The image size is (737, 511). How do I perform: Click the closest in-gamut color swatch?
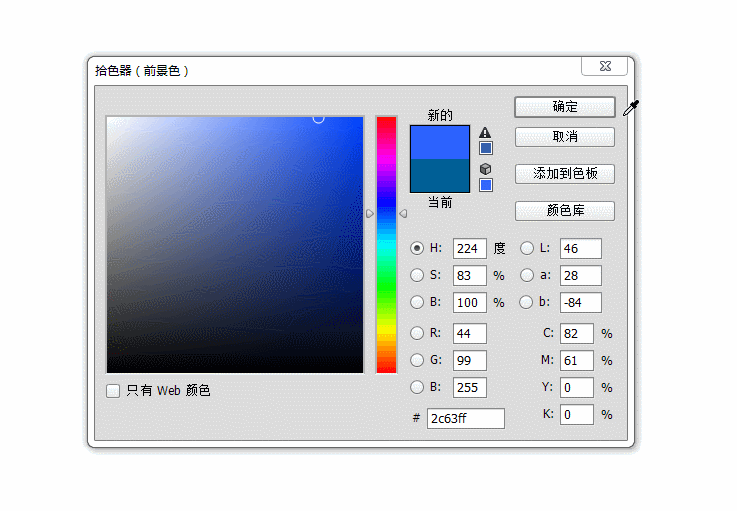(x=486, y=148)
